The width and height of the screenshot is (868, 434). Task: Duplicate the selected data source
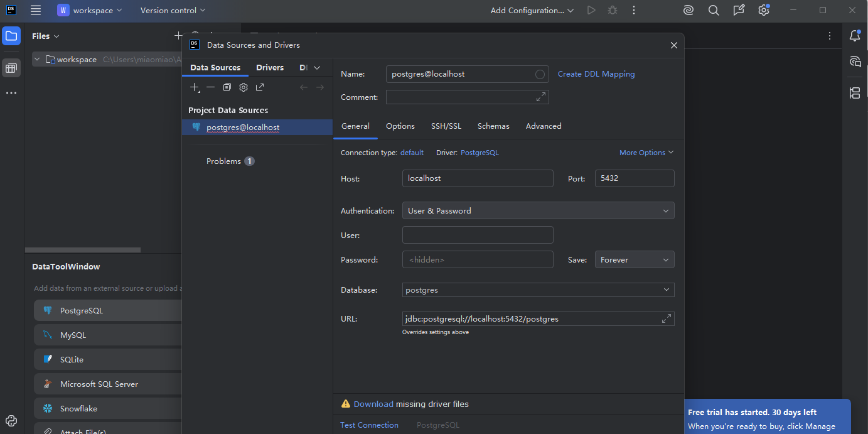point(227,87)
